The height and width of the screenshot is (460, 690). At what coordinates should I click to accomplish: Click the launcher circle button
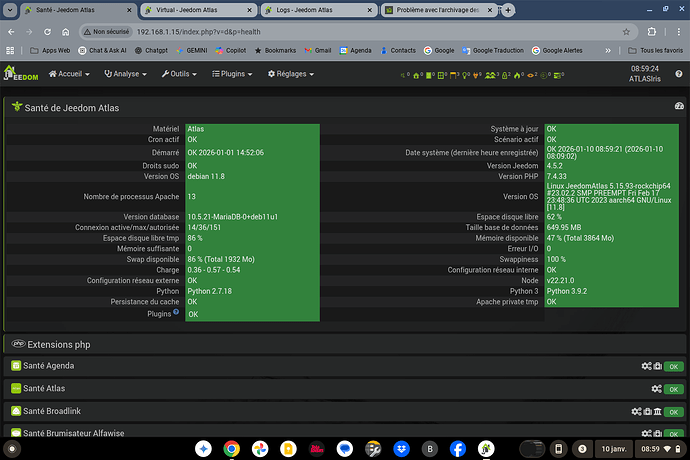click(12, 449)
